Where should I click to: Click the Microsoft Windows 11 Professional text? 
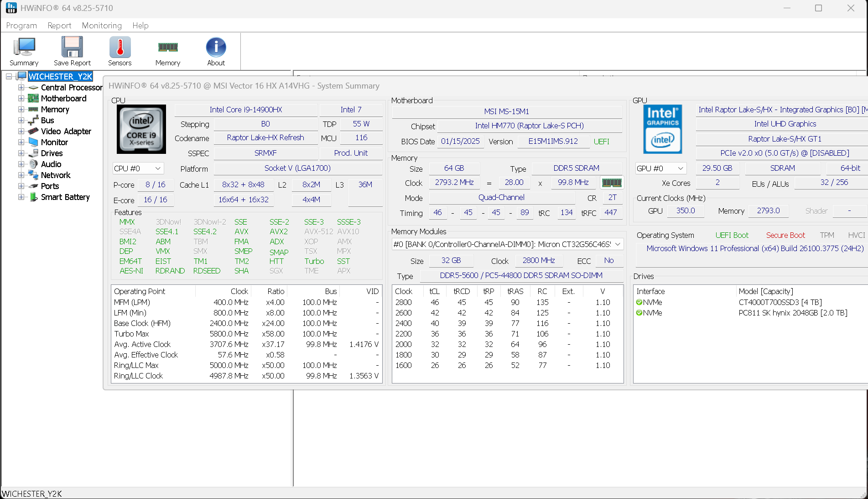[x=755, y=248]
